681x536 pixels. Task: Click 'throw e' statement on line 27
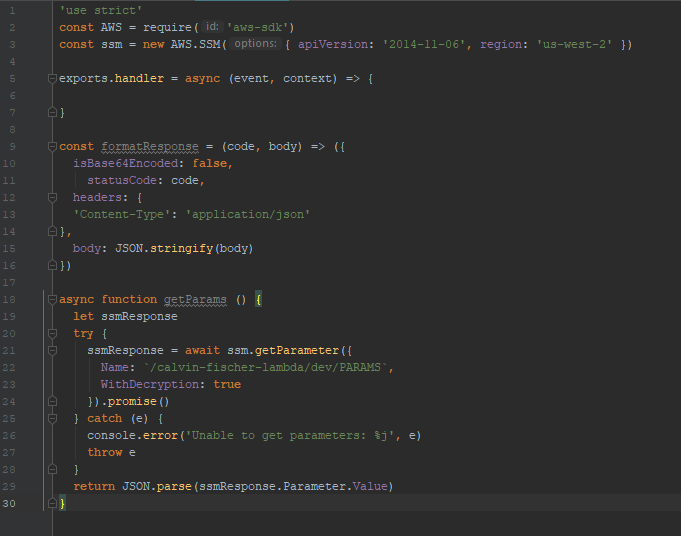(x=111, y=453)
